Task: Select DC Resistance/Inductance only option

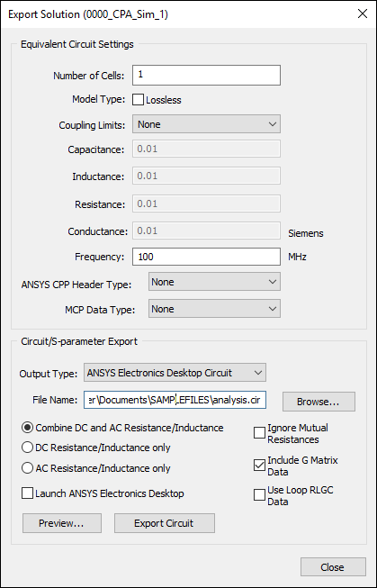Action: (27, 448)
